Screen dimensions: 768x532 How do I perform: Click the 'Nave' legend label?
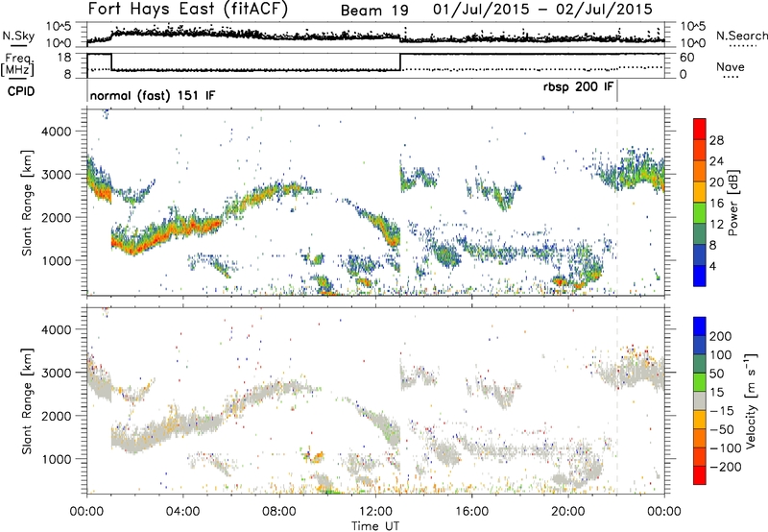[730, 67]
